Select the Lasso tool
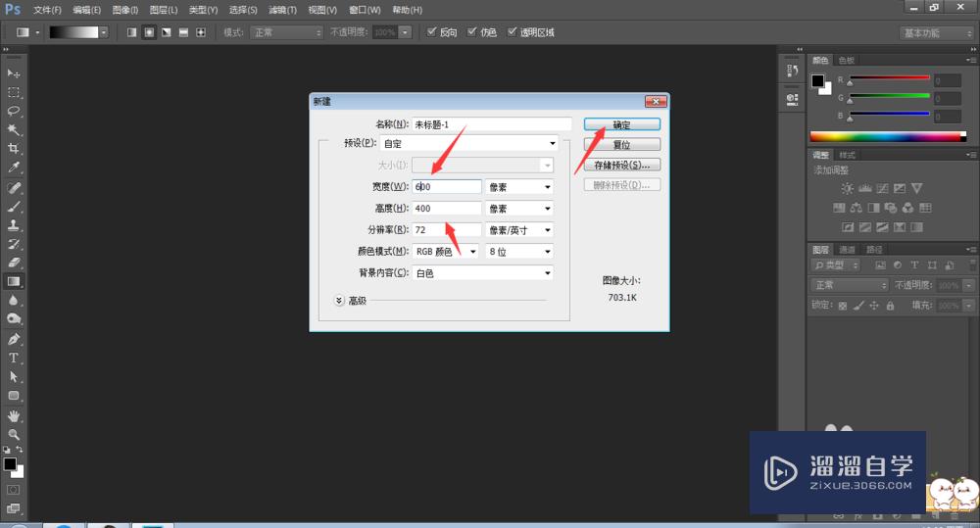 point(13,111)
